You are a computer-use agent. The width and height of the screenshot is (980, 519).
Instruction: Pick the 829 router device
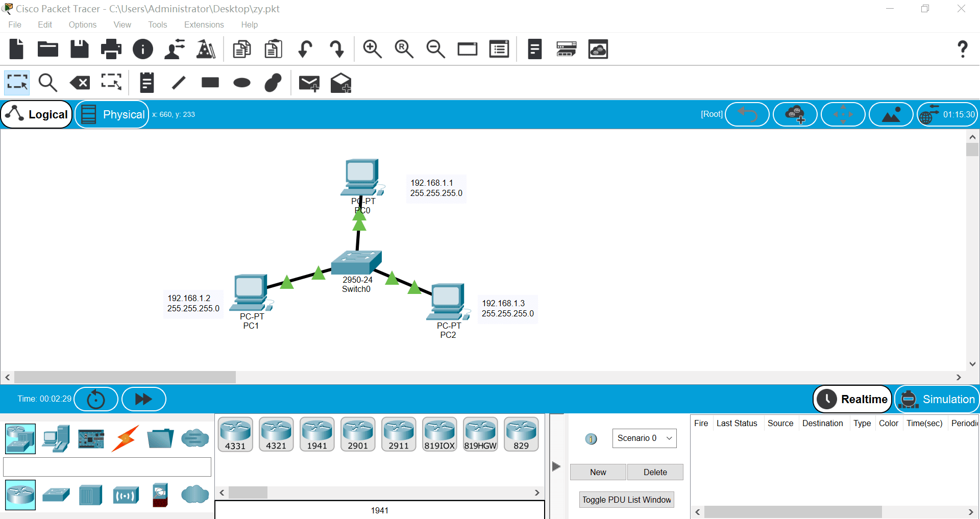click(521, 434)
